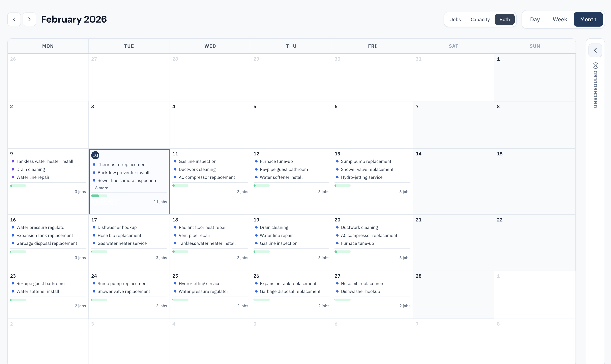This screenshot has height=364, width=611.
Task: Navigate to the previous month
Action: coord(14,19)
